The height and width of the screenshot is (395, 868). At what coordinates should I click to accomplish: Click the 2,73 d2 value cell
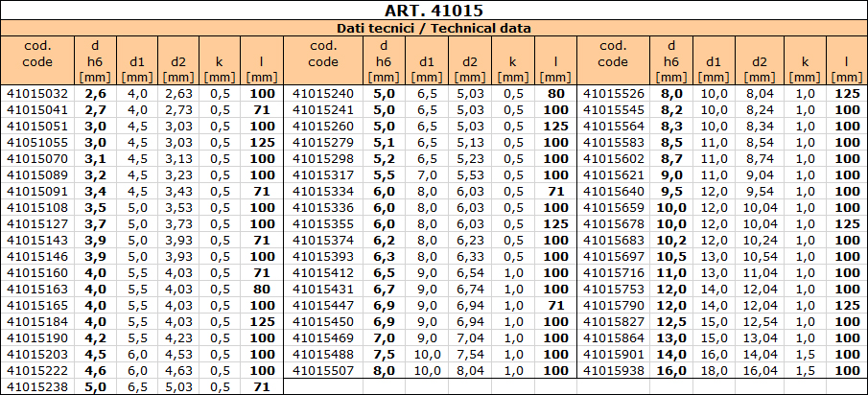179,110
